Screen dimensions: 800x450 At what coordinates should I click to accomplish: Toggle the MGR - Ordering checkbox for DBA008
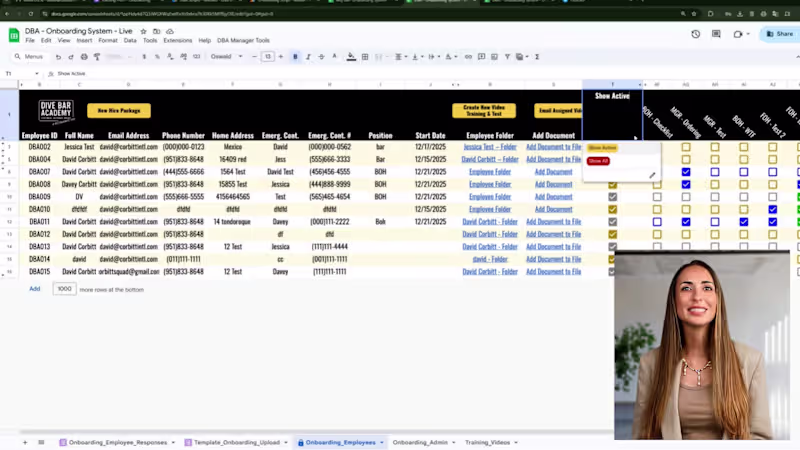[x=686, y=184]
